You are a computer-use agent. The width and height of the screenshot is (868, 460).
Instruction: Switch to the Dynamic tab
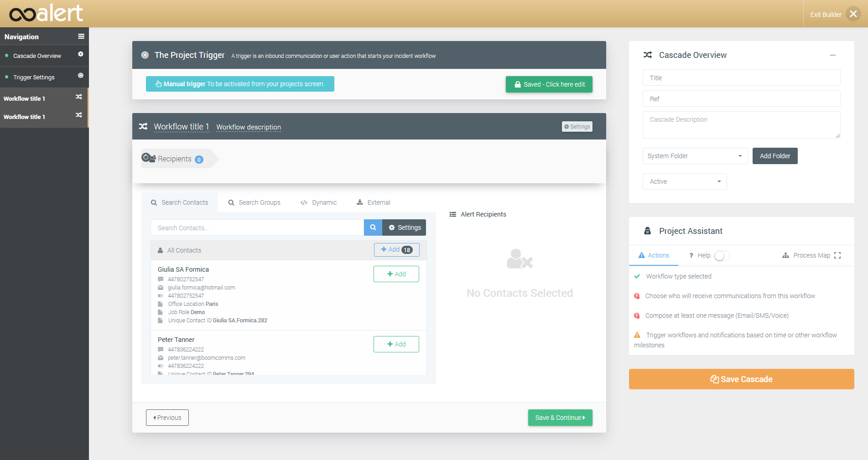click(x=318, y=202)
